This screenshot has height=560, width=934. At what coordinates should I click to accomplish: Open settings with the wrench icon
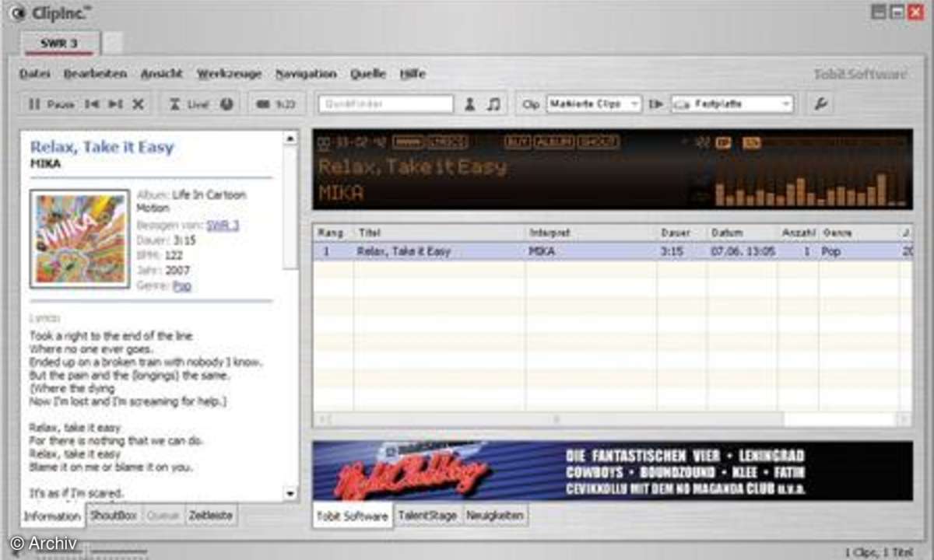click(x=820, y=104)
